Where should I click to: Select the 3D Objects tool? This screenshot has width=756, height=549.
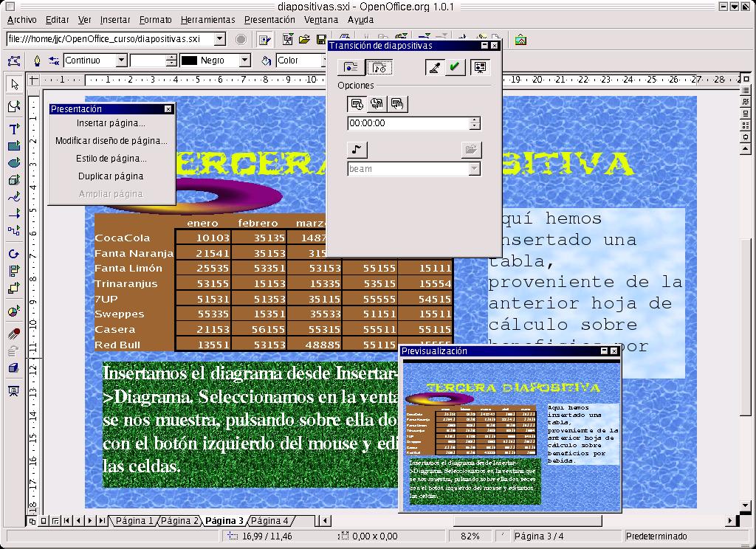14,180
